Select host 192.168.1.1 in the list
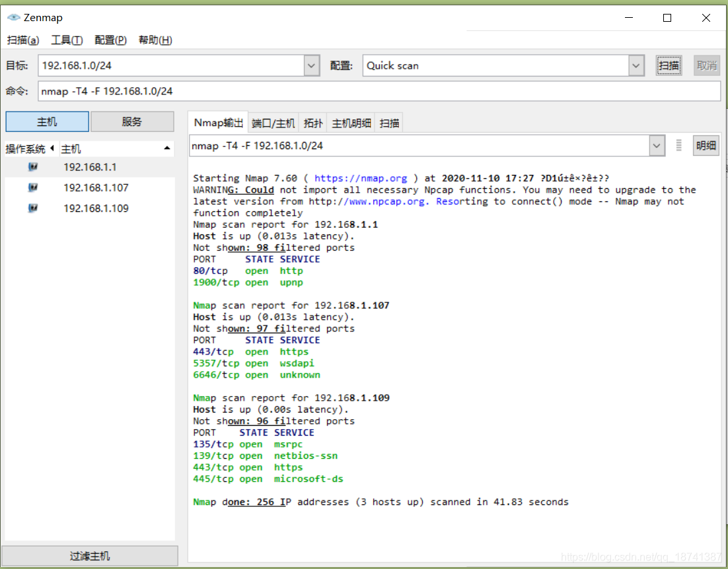The height and width of the screenshot is (569, 728). (x=90, y=167)
